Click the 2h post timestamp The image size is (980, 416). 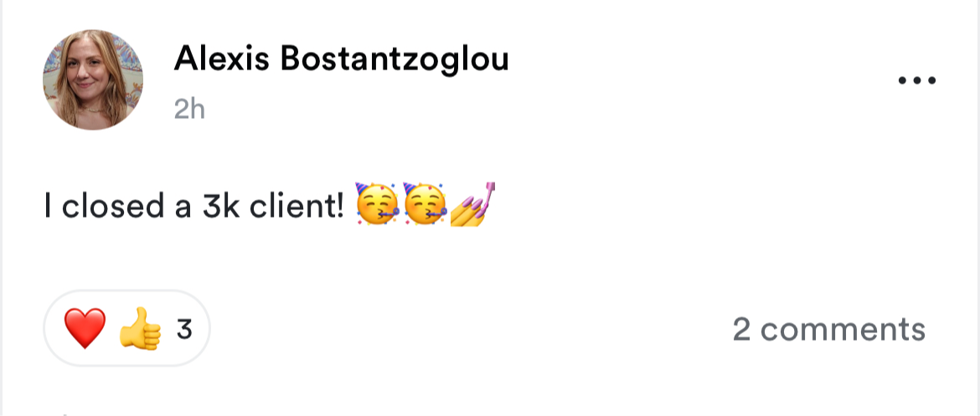(189, 110)
